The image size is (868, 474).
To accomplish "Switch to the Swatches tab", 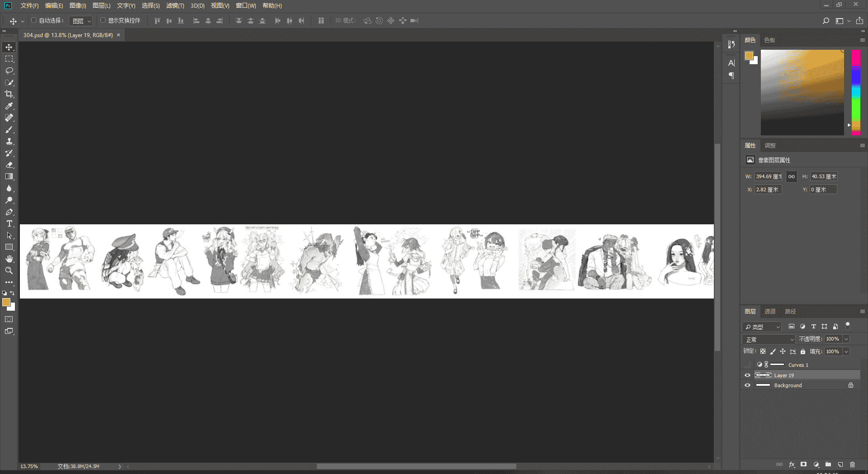I will point(769,40).
